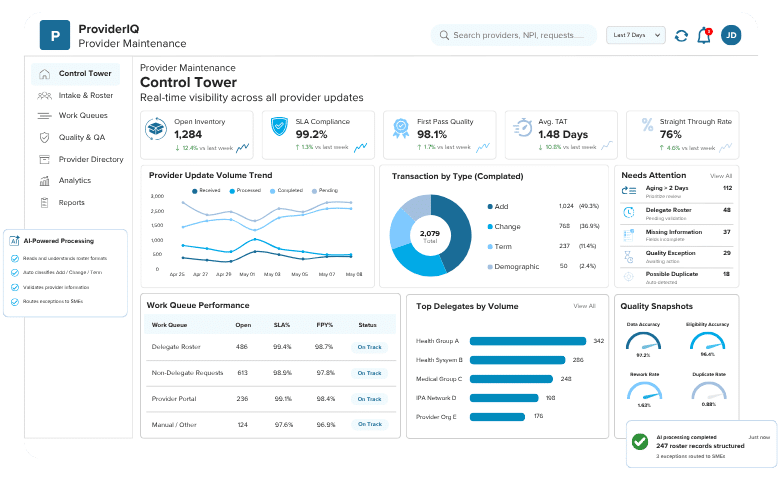Click the ProviderIQ logo icon
The height and width of the screenshot is (480, 782).
[x=55, y=35]
